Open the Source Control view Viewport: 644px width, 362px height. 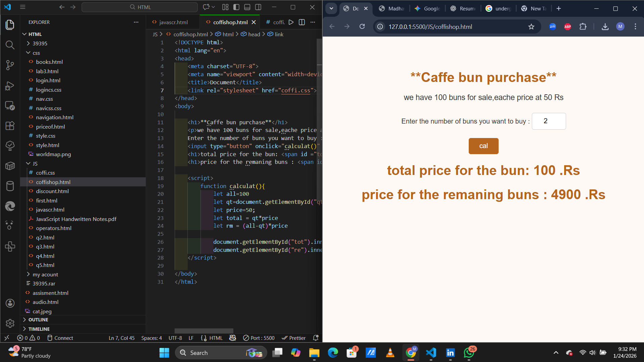click(10, 65)
